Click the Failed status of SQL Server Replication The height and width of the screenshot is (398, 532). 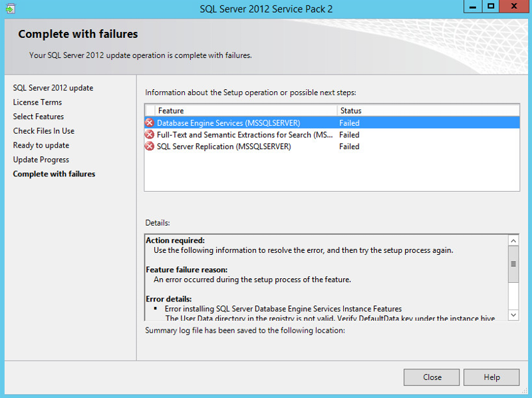[349, 146]
